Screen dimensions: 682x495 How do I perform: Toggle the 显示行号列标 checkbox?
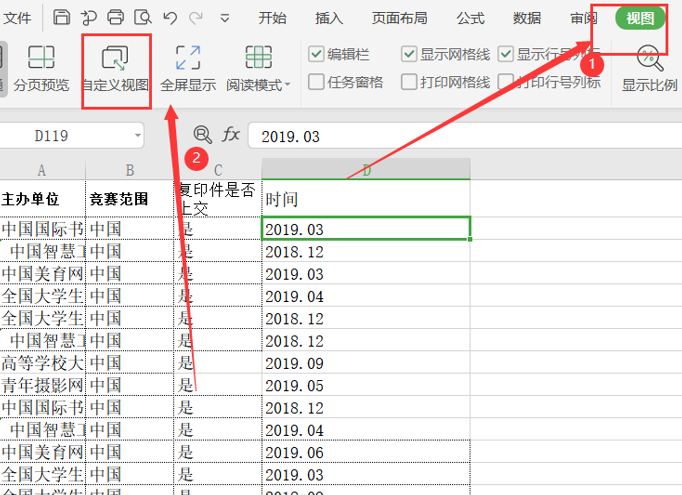505,54
